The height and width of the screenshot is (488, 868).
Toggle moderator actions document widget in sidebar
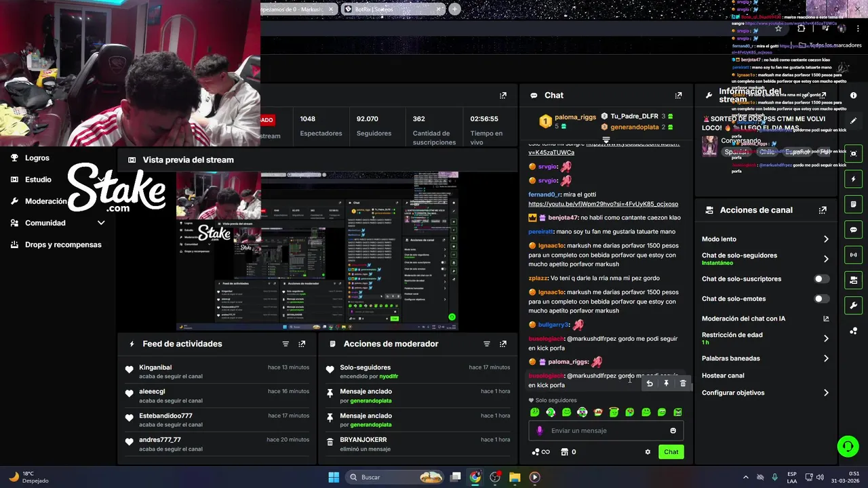pos(854,204)
